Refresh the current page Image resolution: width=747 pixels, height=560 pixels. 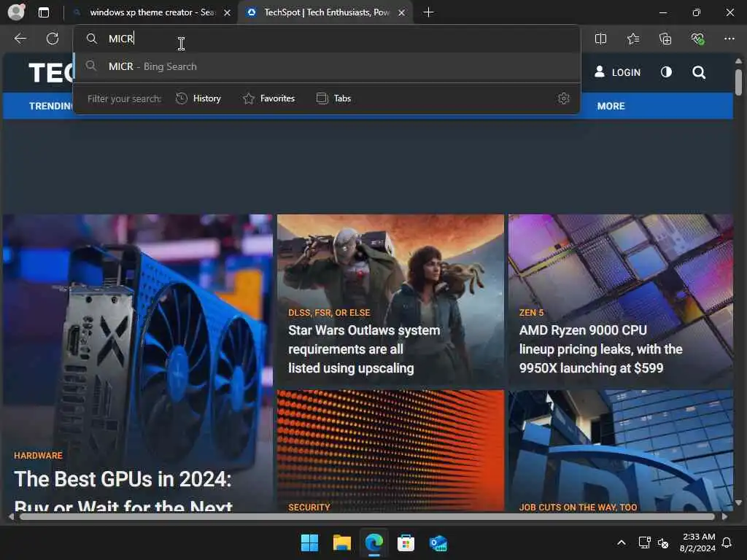[53, 39]
